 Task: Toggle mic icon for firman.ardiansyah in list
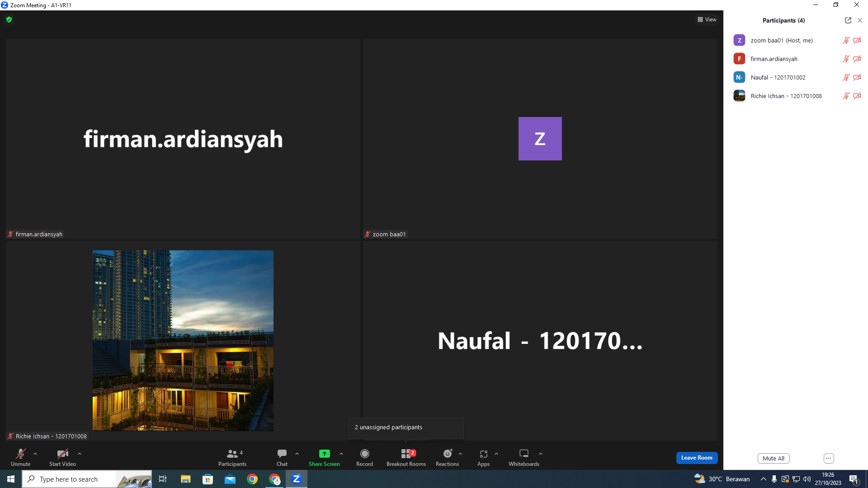[846, 59]
